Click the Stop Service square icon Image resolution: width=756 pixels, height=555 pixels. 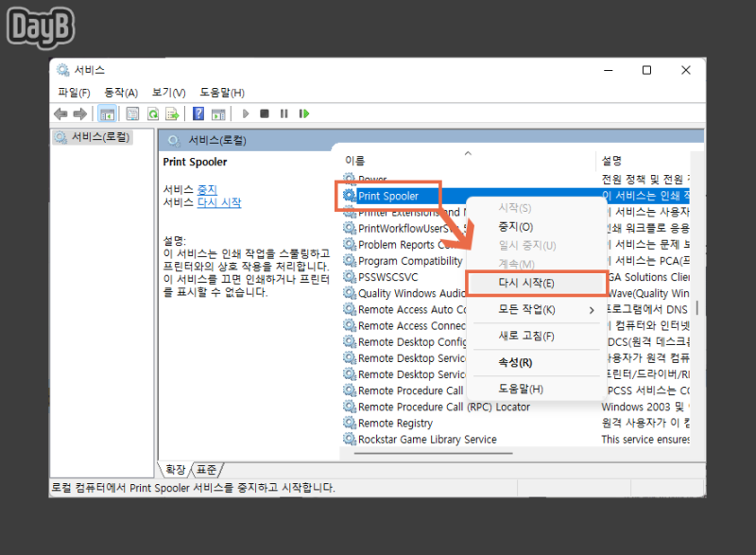[265, 113]
